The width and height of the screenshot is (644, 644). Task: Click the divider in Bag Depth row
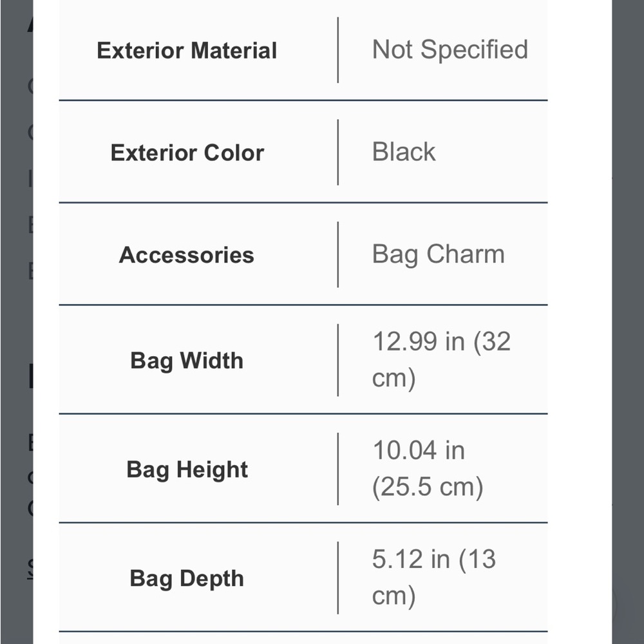point(338,578)
